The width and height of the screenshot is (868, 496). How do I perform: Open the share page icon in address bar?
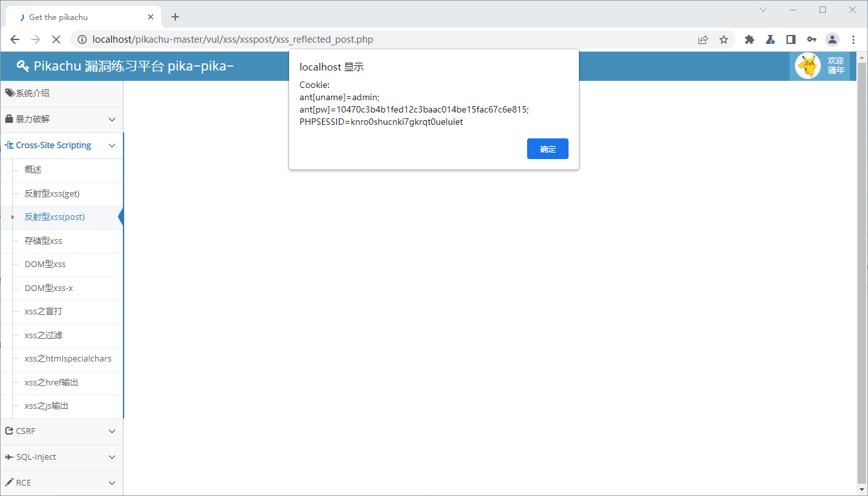pos(703,39)
